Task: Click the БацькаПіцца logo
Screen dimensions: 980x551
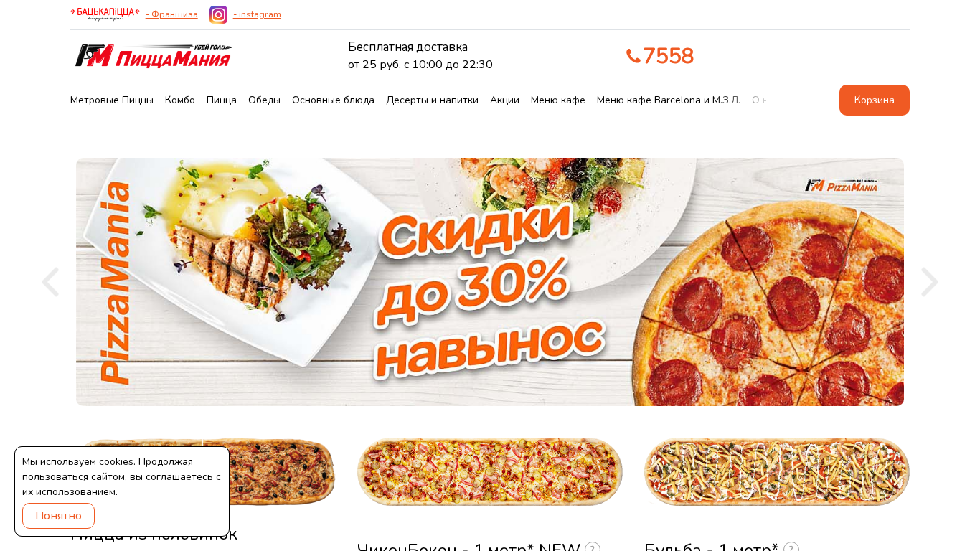Action: coord(105,14)
